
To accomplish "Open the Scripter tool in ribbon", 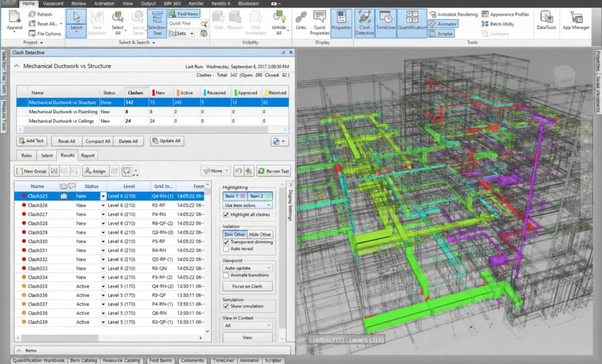I will pos(441,34).
